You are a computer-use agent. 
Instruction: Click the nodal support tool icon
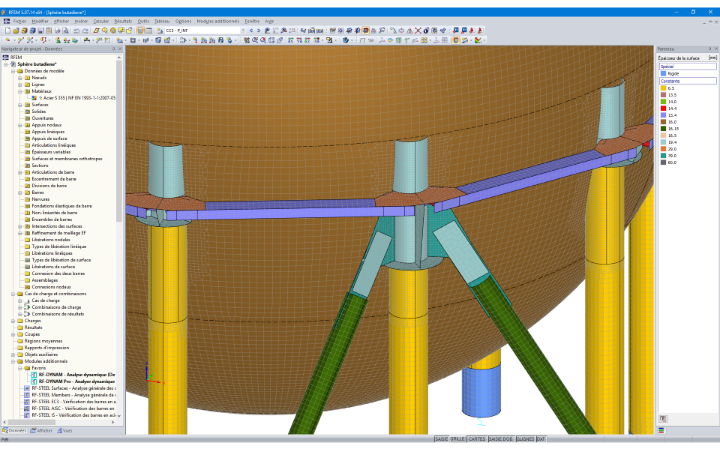click(x=58, y=40)
